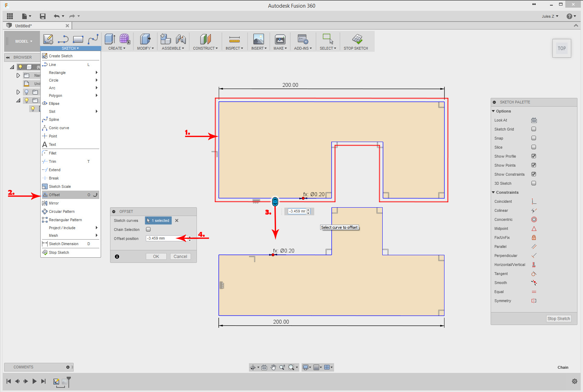Check the Chain Selection checkbox
The width and height of the screenshot is (583, 392).
pyautogui.click(x=148, y=230)
